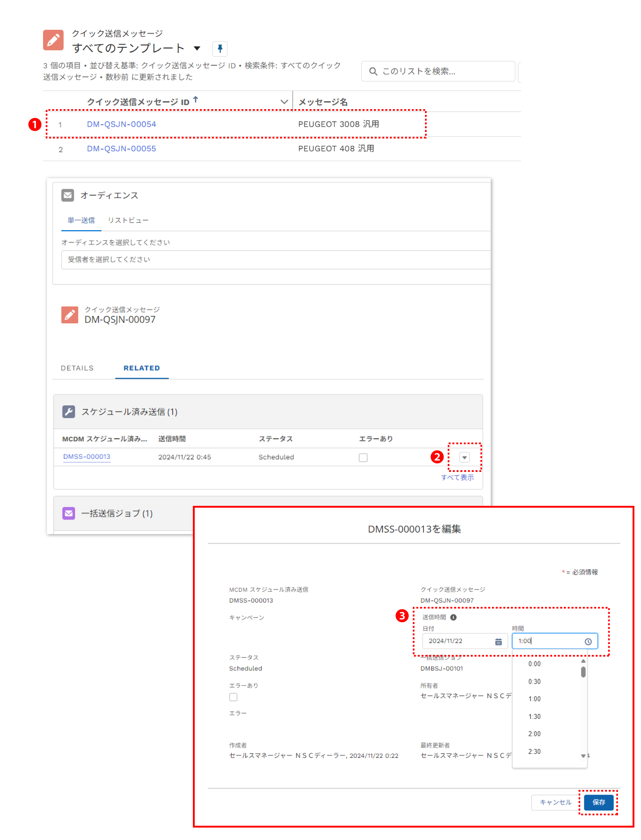Select 1:30 from the time list

click(534, 717)
